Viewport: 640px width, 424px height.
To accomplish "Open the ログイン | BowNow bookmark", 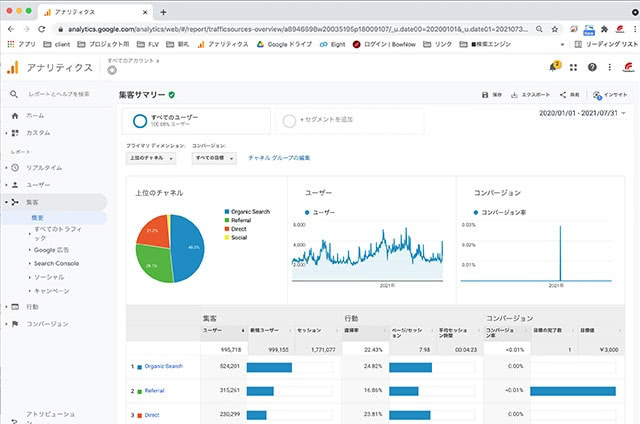I will coord(384,44).
